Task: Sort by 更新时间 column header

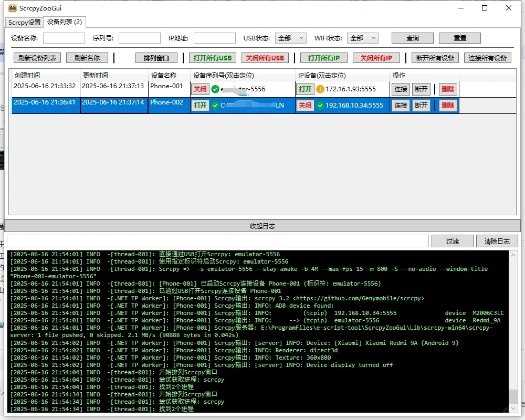Action: click(114, 76)
